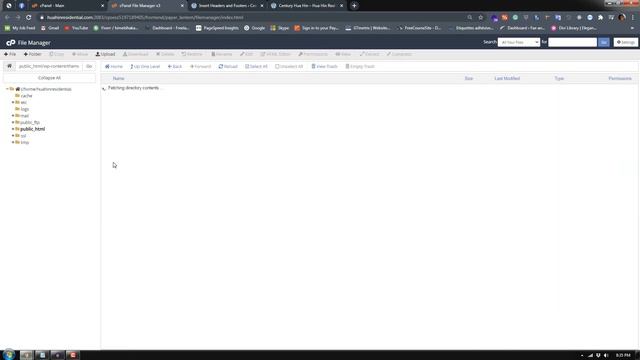This screenshot has height=360, width=640.
Task: Click the Extract toolbar button
Action: [x=369, y=54]
